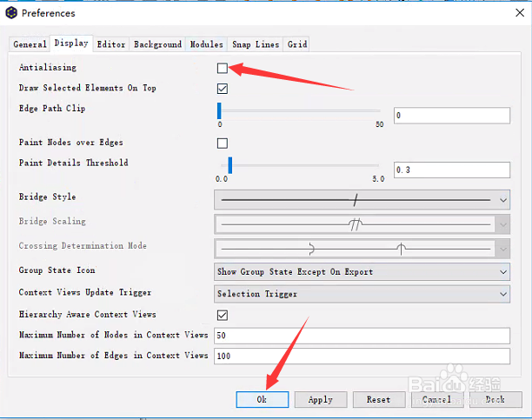Click the Dock button
This screenshot has height=420, width=532.
[495, 399]
